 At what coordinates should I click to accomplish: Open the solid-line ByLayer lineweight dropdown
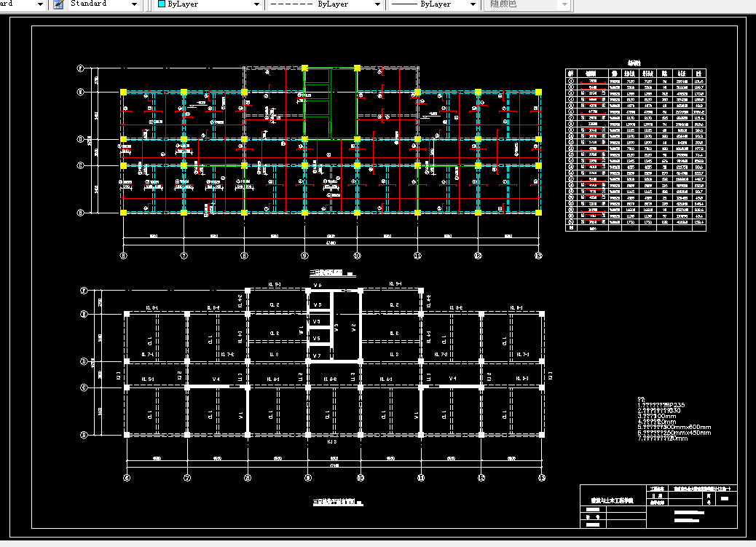(433, 4)
